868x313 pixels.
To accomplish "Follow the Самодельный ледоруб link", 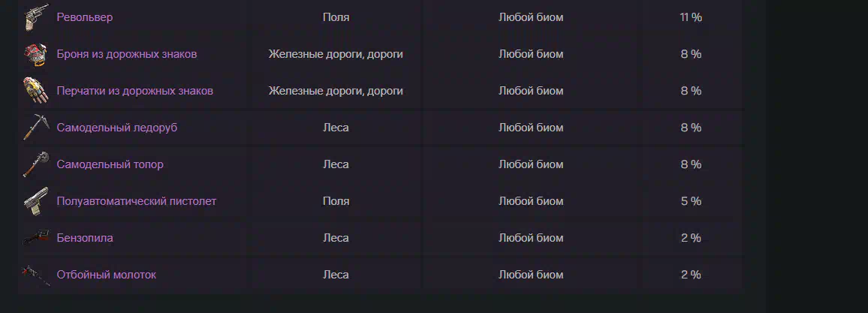I will (x=117, y=128).
